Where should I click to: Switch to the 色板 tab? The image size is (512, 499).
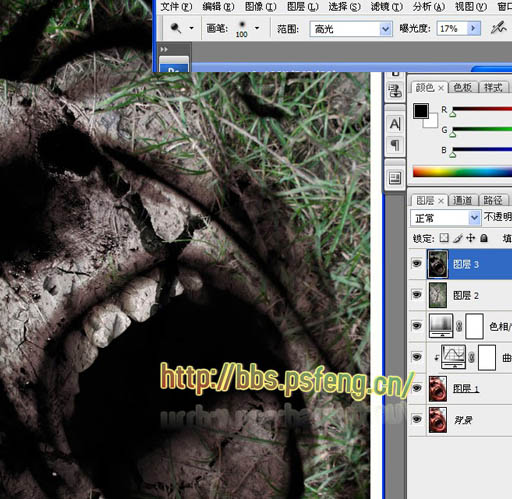coord(462,87)
